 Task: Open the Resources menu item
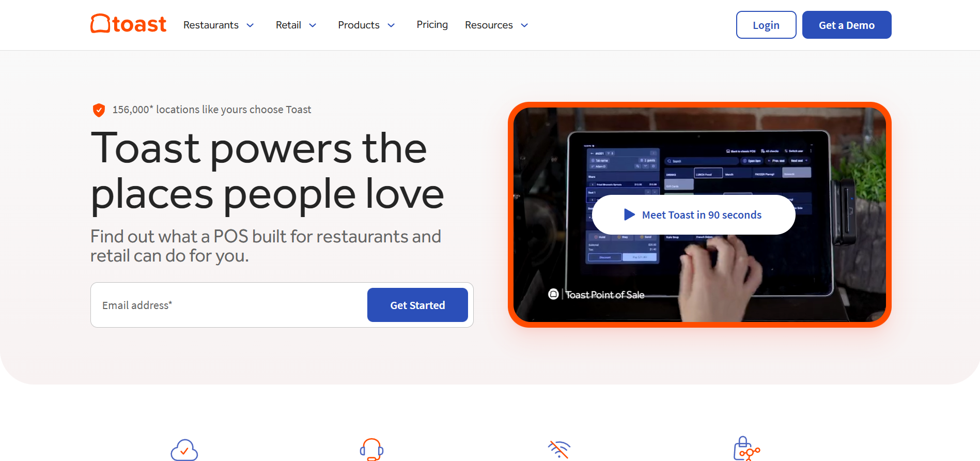coord(489,25)
